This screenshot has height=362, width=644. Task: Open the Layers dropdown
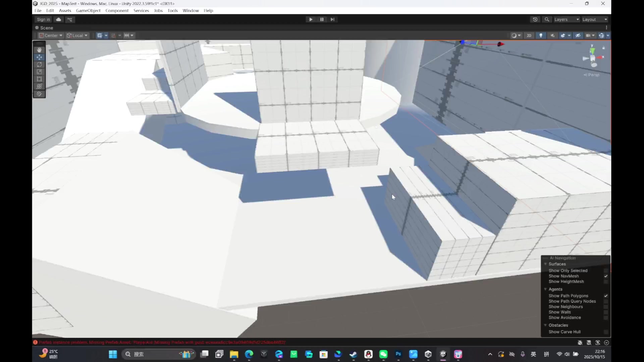[566, 19]
